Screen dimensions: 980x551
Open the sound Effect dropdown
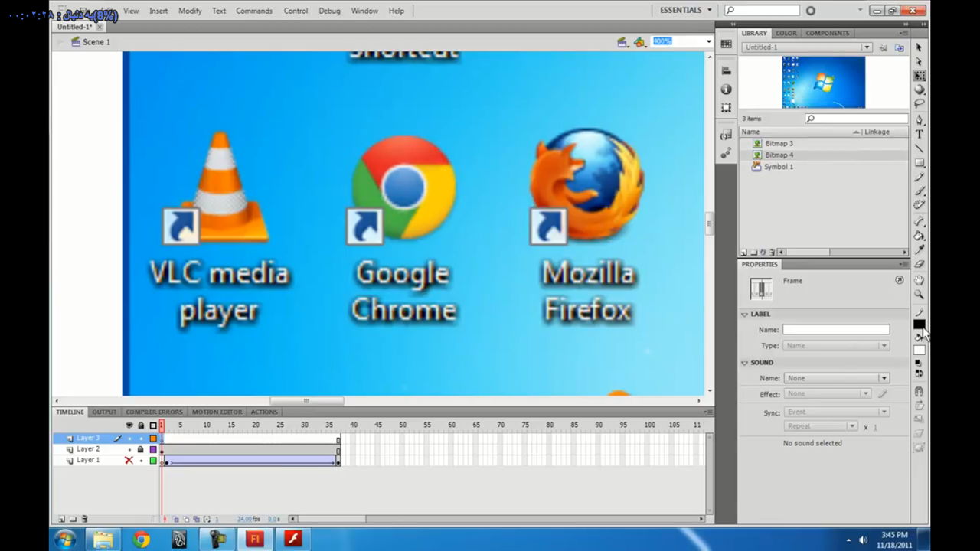pos(828,394)
